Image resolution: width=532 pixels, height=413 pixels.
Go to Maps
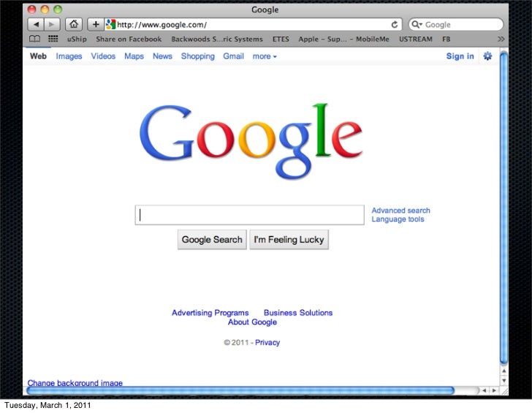[134, 56]
